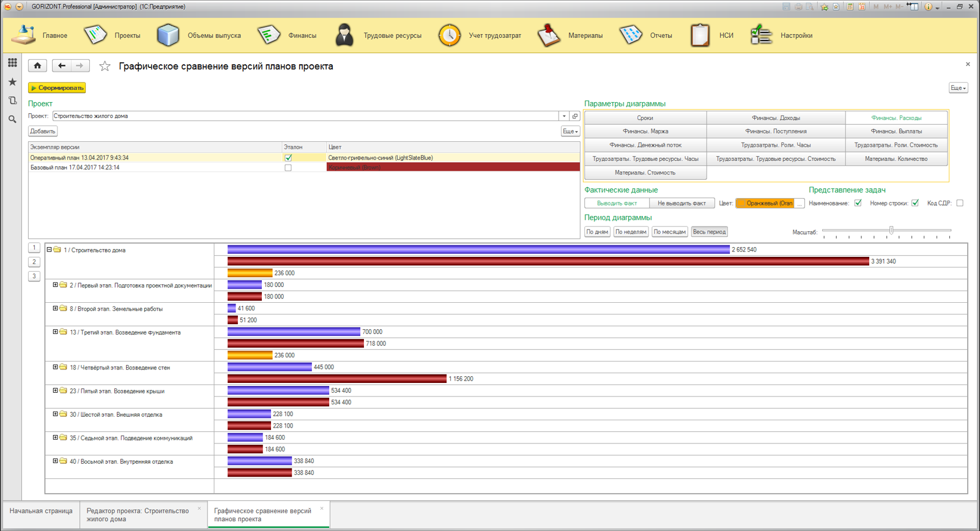Click Оранжевый fact color field
Viewport: 980px width, 531px height.
765,203
